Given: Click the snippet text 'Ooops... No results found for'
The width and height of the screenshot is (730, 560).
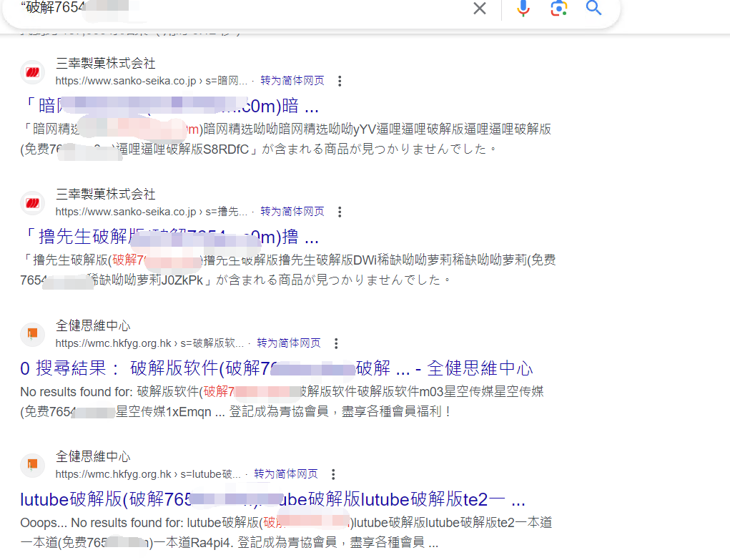Looking at the screenshot, I should (x=286, y=533).
